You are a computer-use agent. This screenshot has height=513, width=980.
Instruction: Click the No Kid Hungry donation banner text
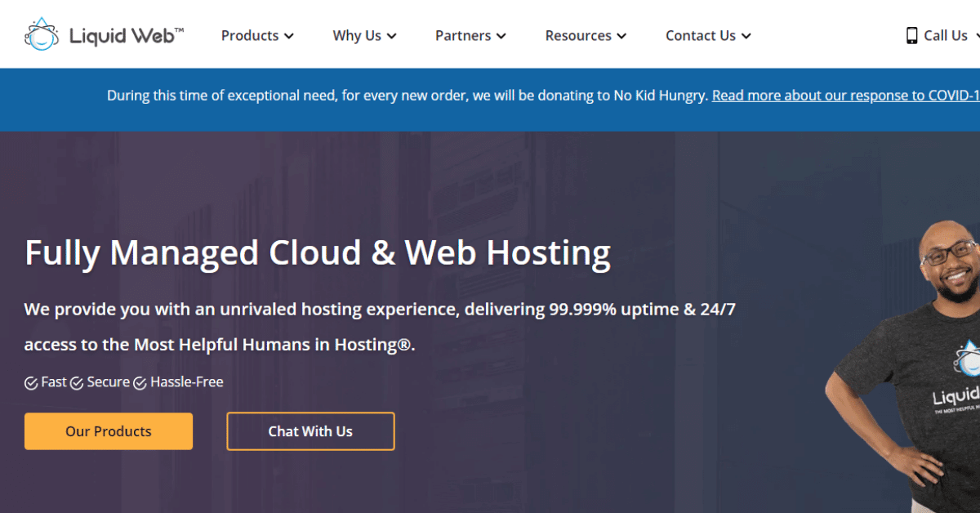pyautogui.click(x=407, y=96)
